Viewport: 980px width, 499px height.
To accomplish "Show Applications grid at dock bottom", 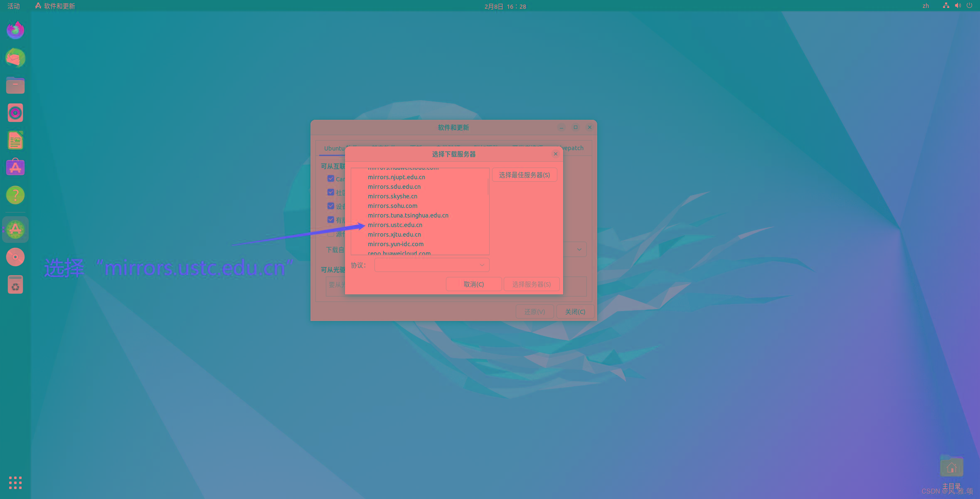I will [x=15, y=483].
